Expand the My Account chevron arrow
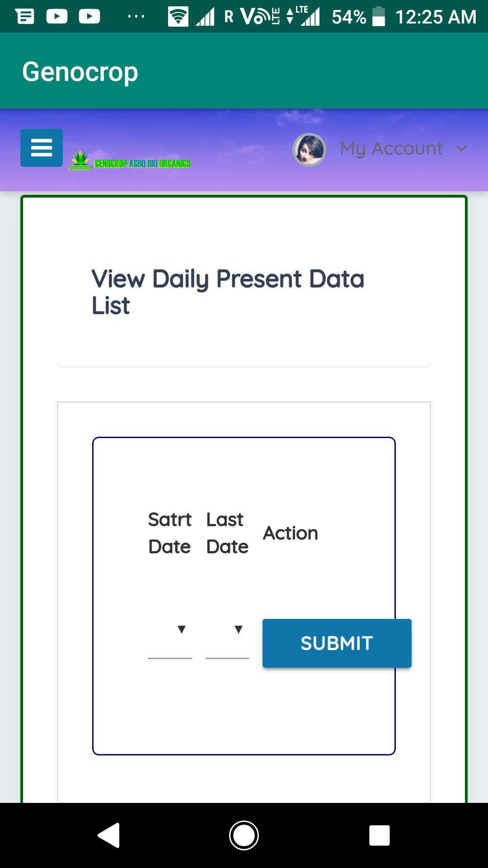The image size is (488, 868). pos(461,148)
